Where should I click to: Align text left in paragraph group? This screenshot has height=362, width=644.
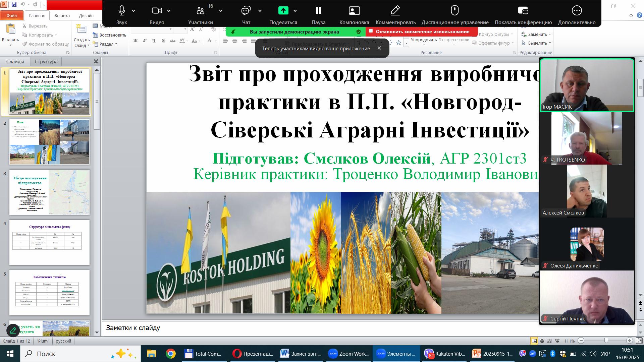226,41
